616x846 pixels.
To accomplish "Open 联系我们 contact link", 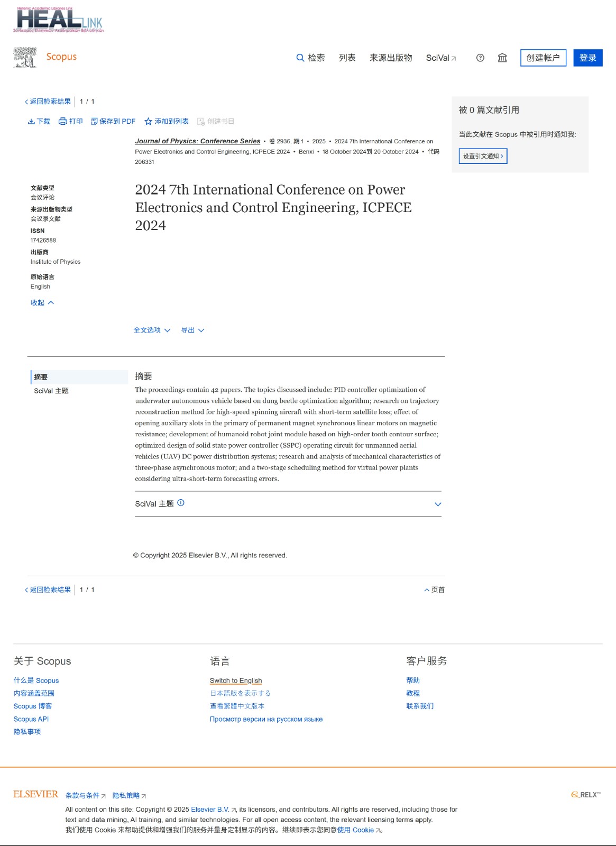I will (x=420, y=706).
